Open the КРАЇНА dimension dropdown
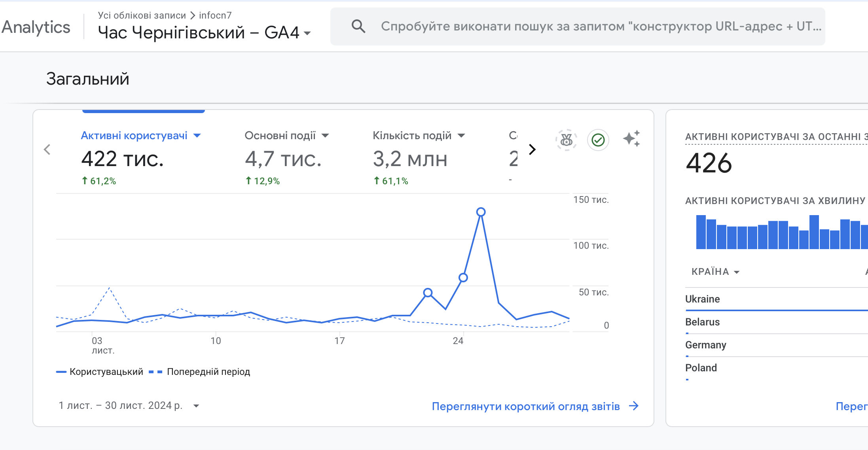 [715, 272]
